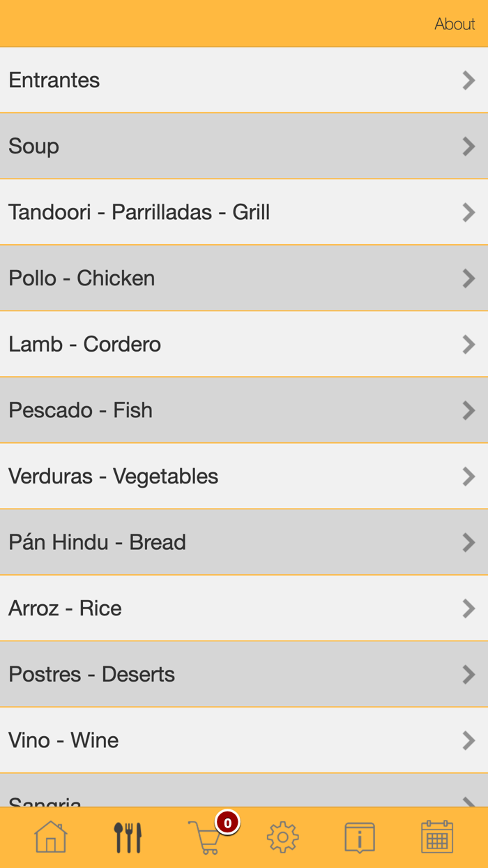Open the Home tab icon
Image resolution: width=488 pixels, height=868 pixels.
49,837
